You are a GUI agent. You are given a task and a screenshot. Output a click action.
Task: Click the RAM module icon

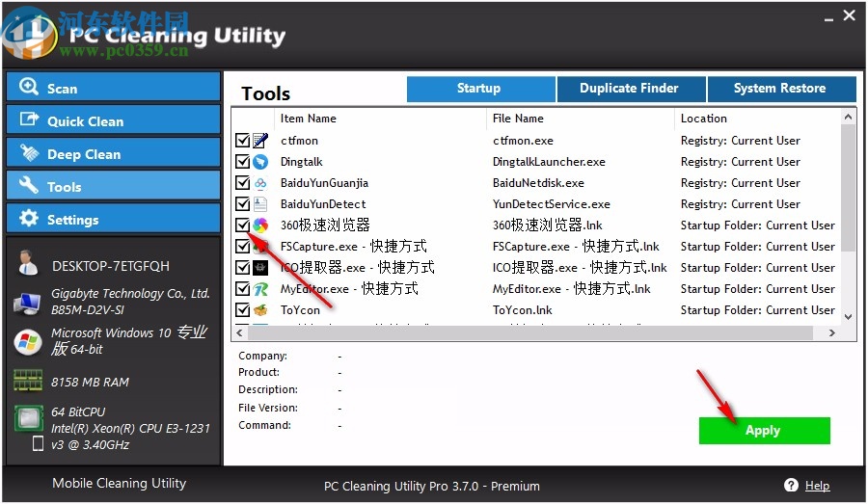click(x=28, y=381)
